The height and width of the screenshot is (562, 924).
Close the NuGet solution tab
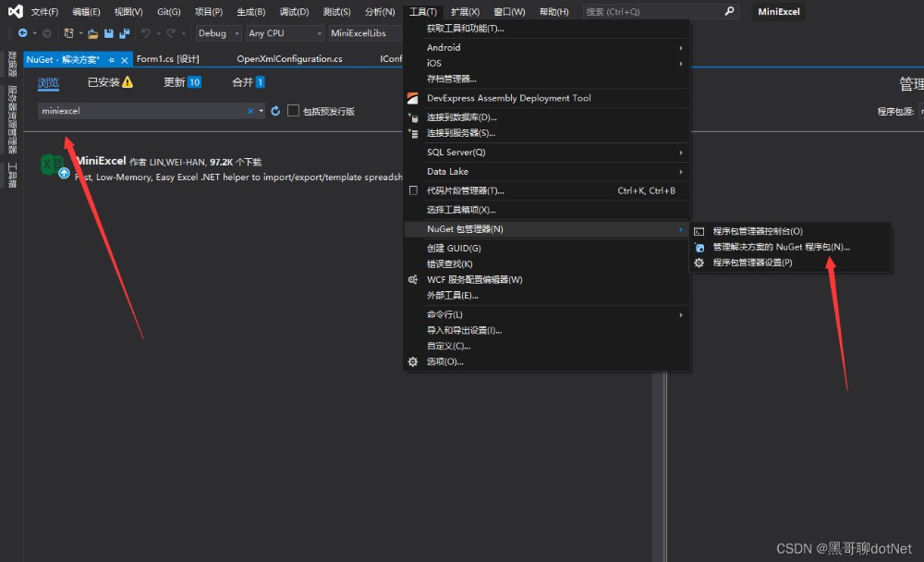coord(123,59)
